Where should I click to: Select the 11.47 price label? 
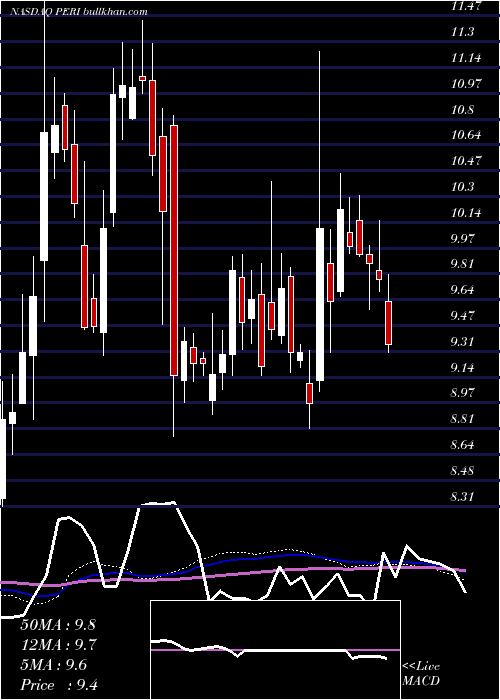point(467,6)
